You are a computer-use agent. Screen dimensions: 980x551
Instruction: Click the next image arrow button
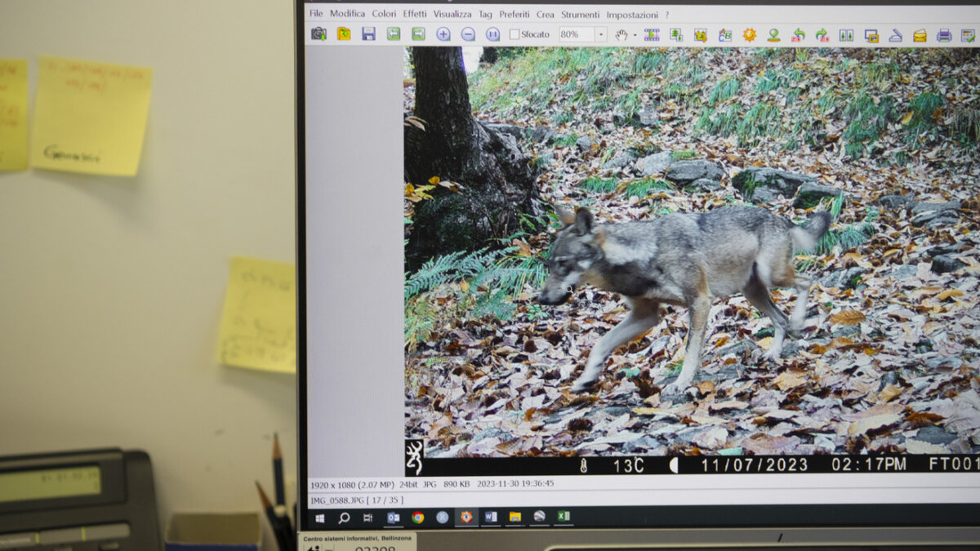tap(418, 33)
